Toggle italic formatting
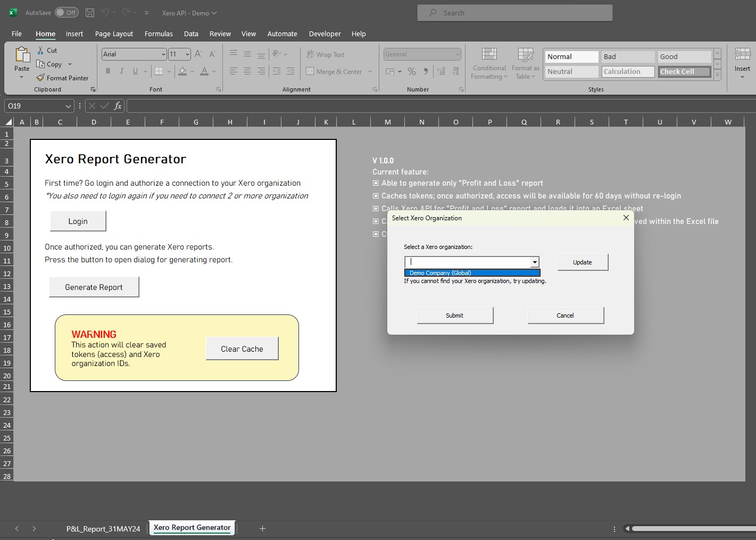 click(x=122, y=71)
